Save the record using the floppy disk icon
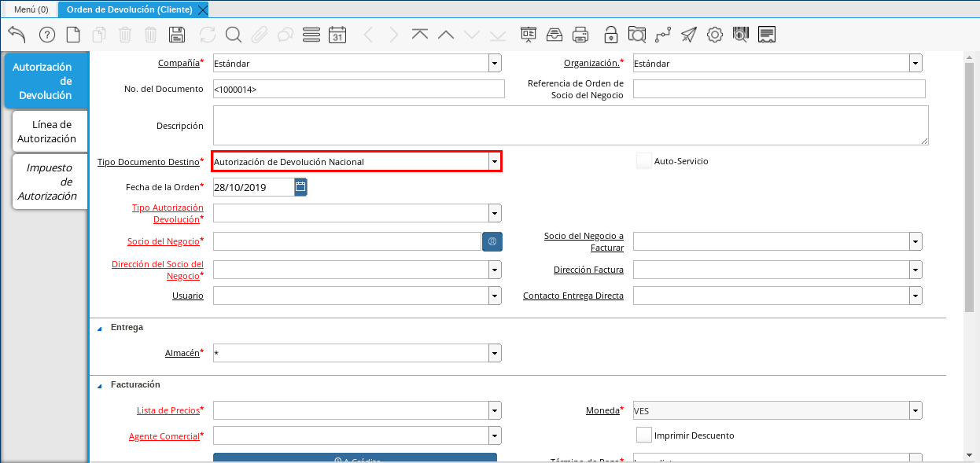The height and width of the screenshot is (463, 980). [177, 35]
